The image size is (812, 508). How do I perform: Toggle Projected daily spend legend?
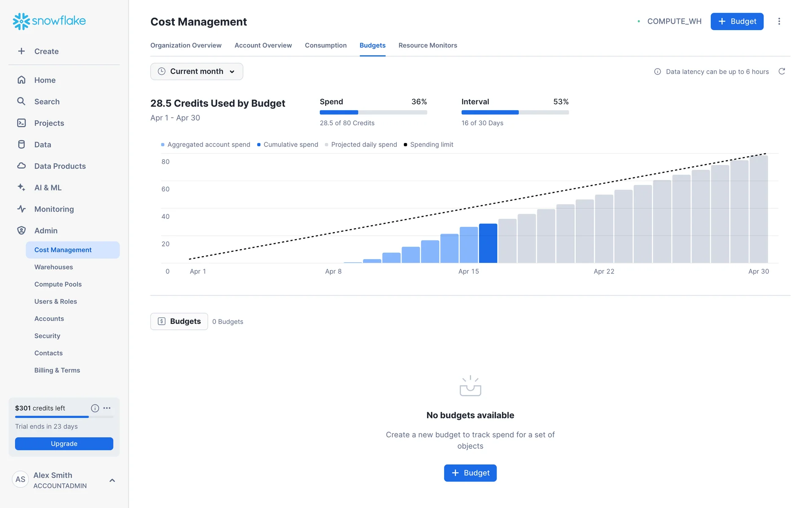point(361,144)
